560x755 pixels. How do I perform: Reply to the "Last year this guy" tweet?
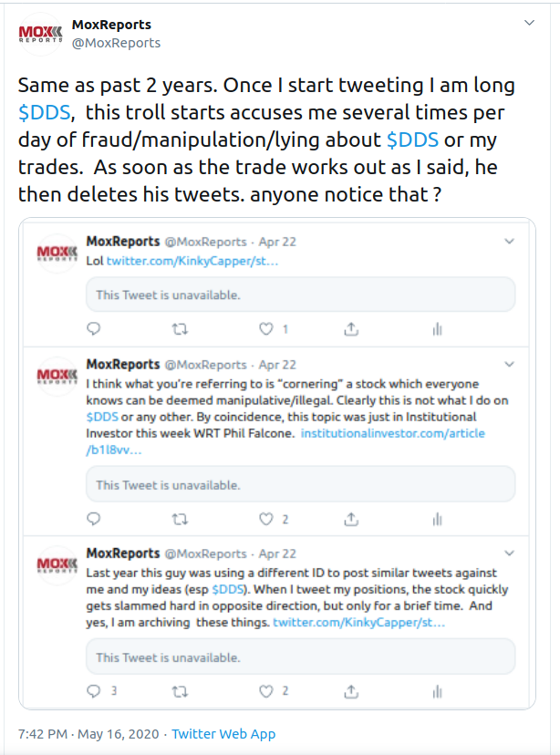(93, 690)
